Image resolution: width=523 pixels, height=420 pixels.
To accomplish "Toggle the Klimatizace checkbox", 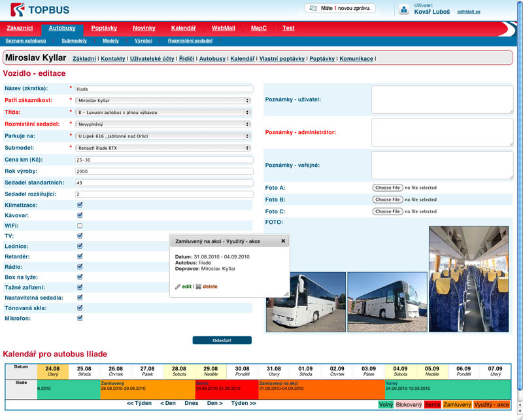I will click(80, 205).
